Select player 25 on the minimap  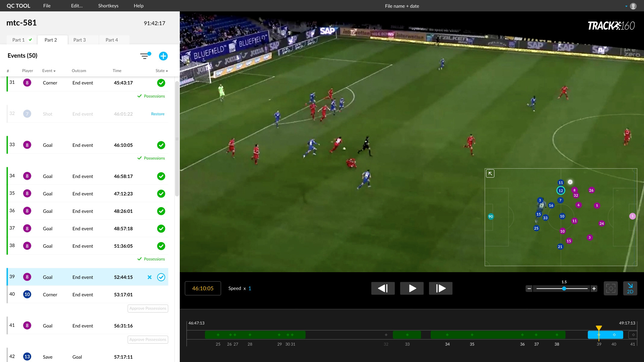tap(536, 228)
